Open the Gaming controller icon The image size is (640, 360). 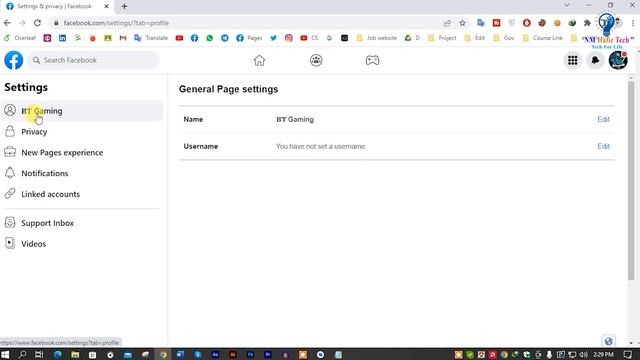click(372, 60)
